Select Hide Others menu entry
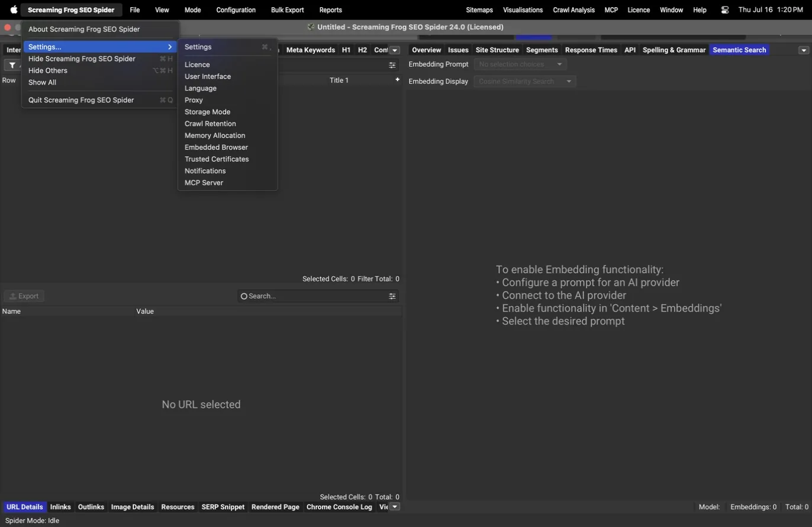Viewport: 812px width, 527px height. point(101,70)
